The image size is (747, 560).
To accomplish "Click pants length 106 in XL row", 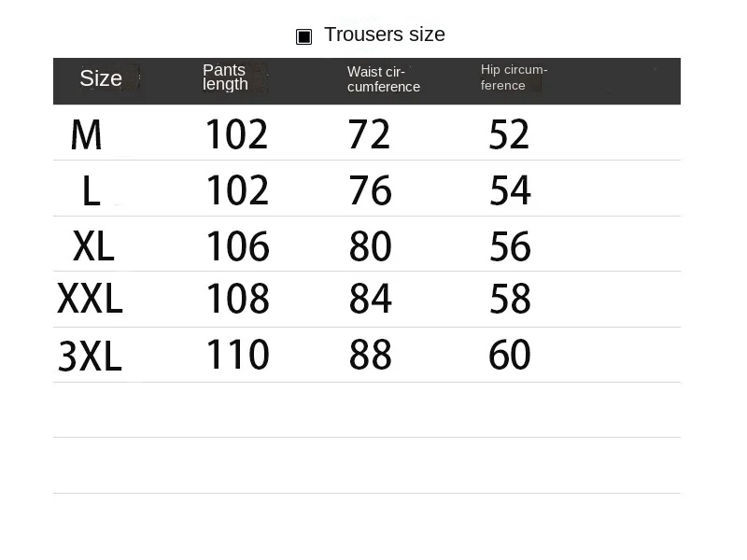I will click(238, 246).
